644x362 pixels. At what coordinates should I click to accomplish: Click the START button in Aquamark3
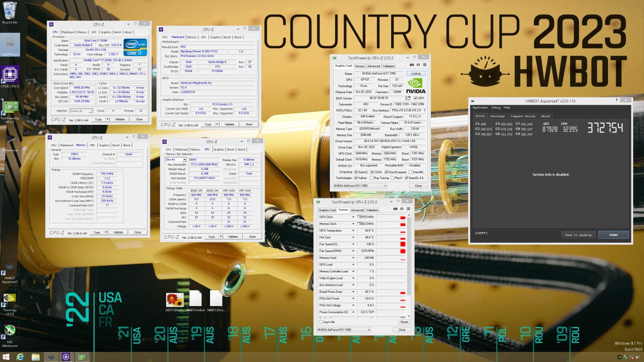[x=613, y=235]
